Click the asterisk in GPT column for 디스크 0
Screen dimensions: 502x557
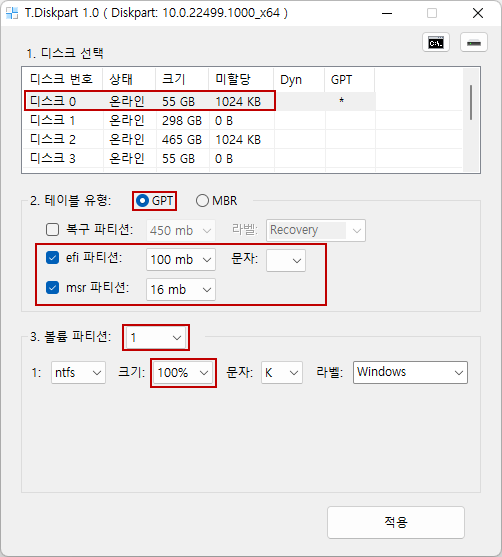pyautogui.click(x=341, y=101)
